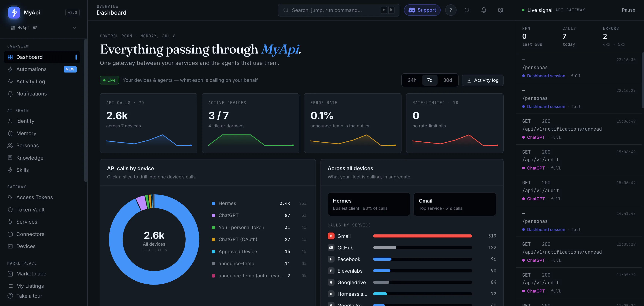The height and width of the screenshot is (306, 644).
Task: Open the Memory page
Action: pyautogui.click(x=42, y=133)
